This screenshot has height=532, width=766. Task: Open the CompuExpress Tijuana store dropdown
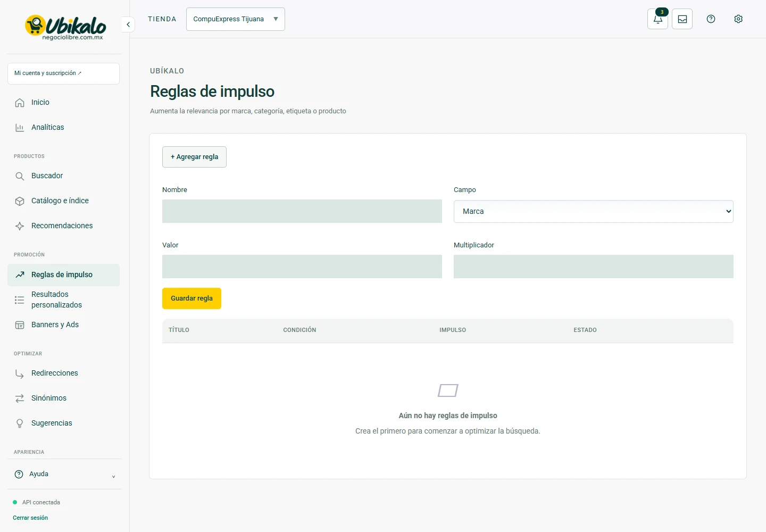[x=236, y=19]
